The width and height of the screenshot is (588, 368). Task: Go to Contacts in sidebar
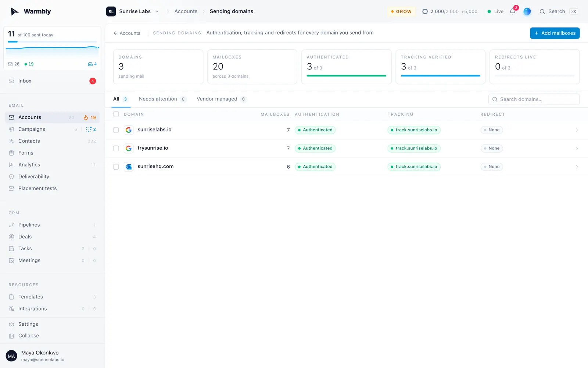(52, 141)
